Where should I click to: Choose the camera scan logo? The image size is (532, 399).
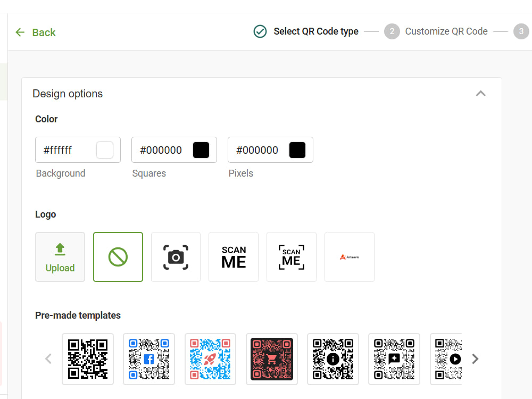point(176,257)
